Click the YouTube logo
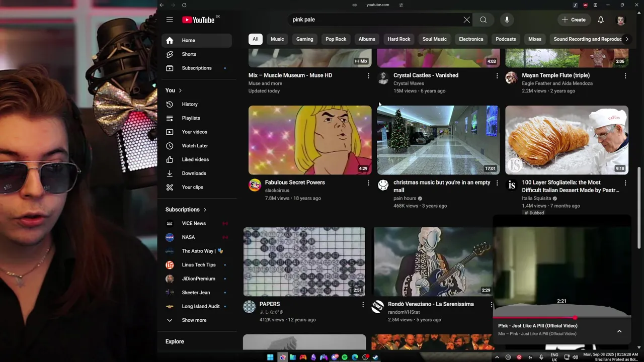The image size is (644, 362). 198,20
